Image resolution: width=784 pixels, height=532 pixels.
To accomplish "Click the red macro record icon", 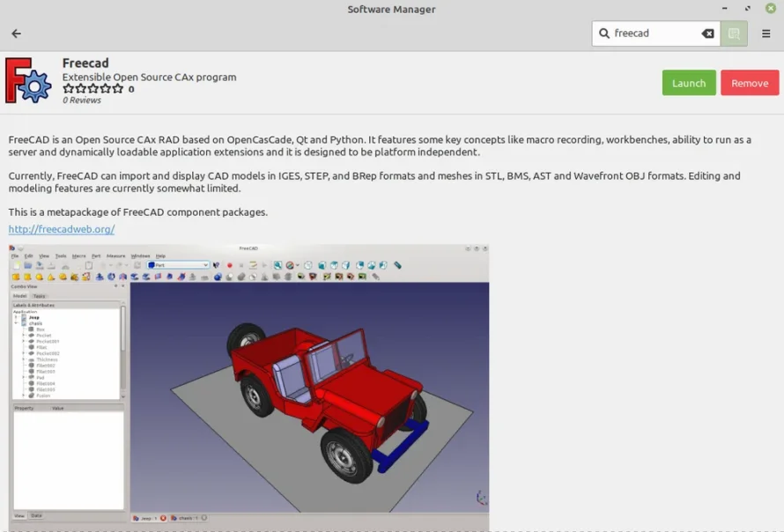I will [x=228, y=265].
